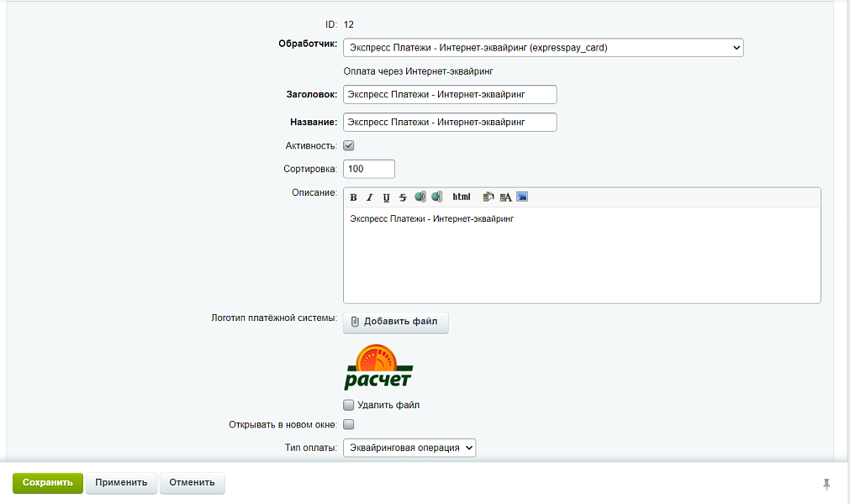This screenshot has height=504, width=850.
Task: Click the first insert link globe icon
Action: [x=420, y=197]
